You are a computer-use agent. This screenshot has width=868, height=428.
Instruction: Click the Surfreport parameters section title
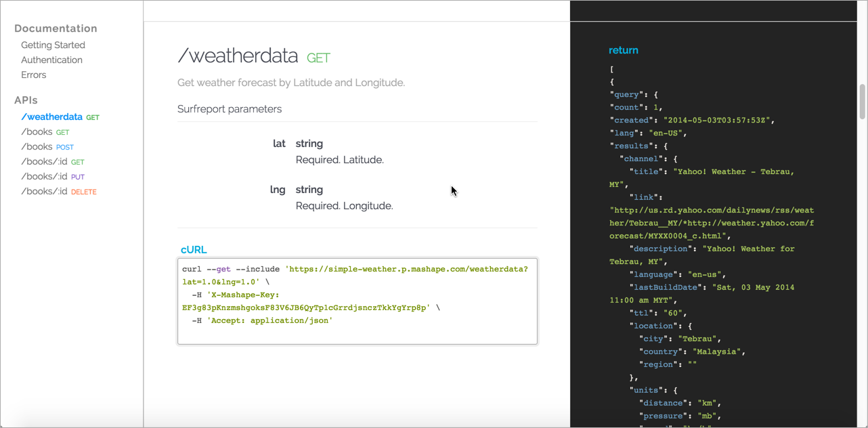[230, 109]
